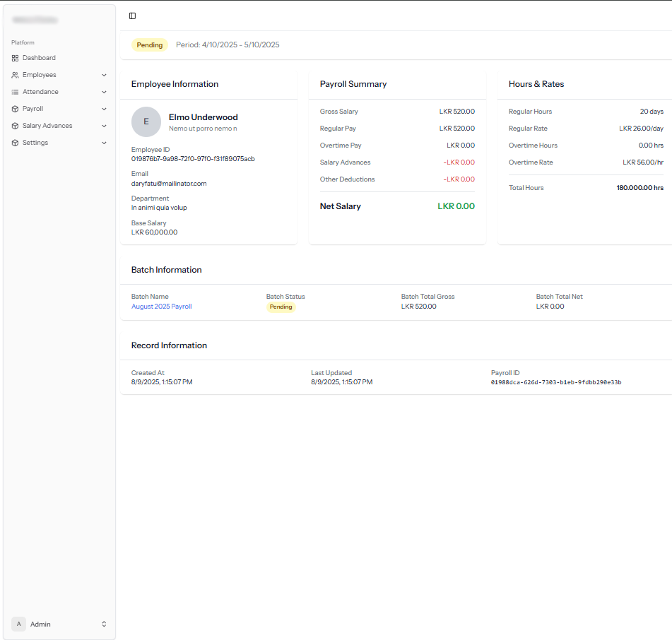Click the Batch Information heading
This screenshot has width=672, height=640.
point(166,270)
